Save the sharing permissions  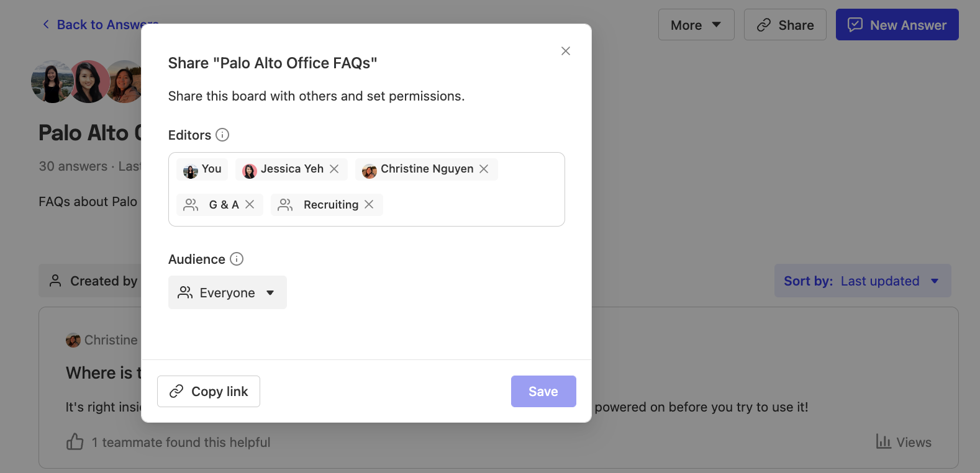543,391
